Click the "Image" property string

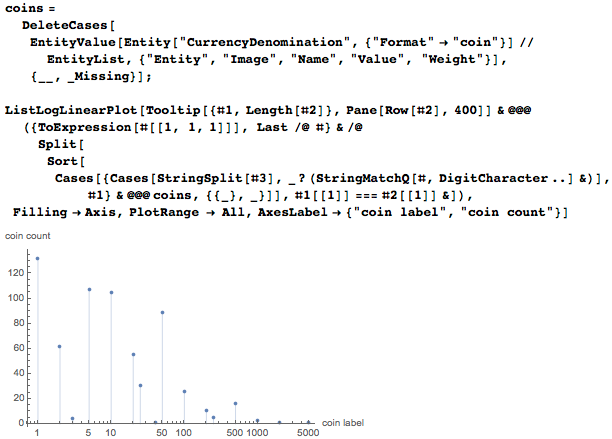[x=250, y=59]
